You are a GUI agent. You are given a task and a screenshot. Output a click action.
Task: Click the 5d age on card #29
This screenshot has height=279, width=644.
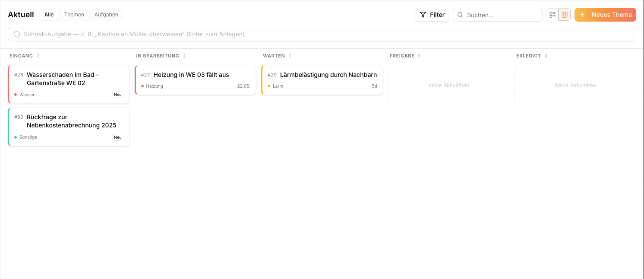[375, 86]
